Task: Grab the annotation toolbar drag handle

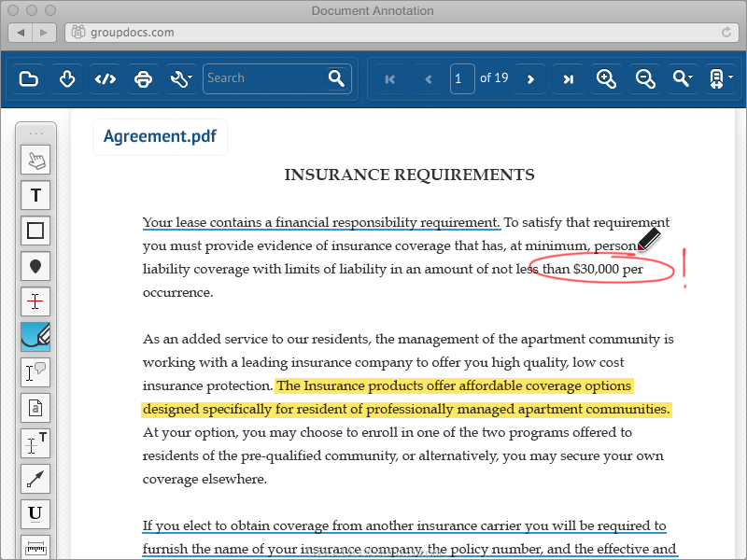Action: [x=36, y=133]
